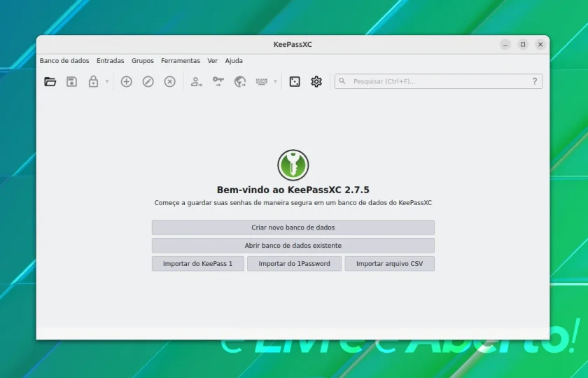Open the Banco de dados menu
The image size is (588, 378).
64,61
